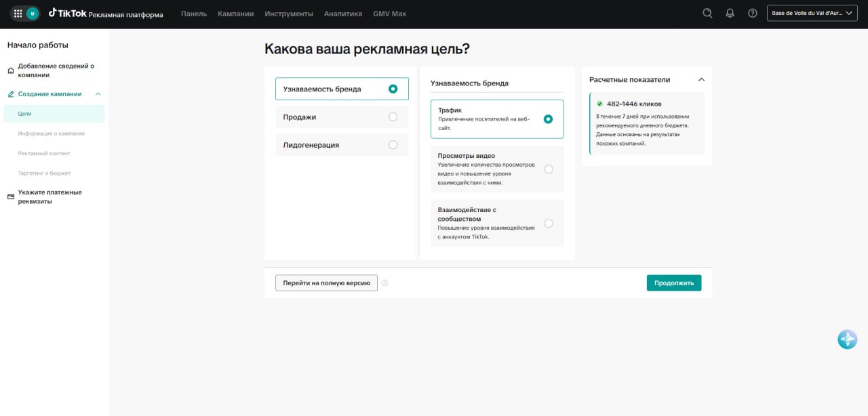The image size is (868, 416).
Task: Collapse the Расчетные показатели panel
Action: coord(701,79)
